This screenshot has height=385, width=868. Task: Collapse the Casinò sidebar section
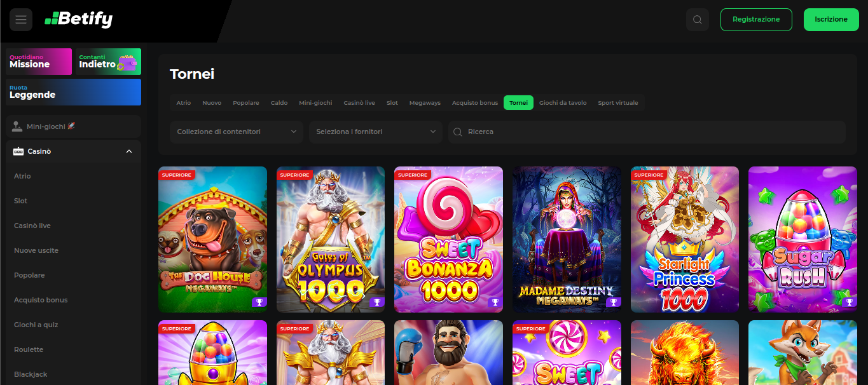coord(129,151)
